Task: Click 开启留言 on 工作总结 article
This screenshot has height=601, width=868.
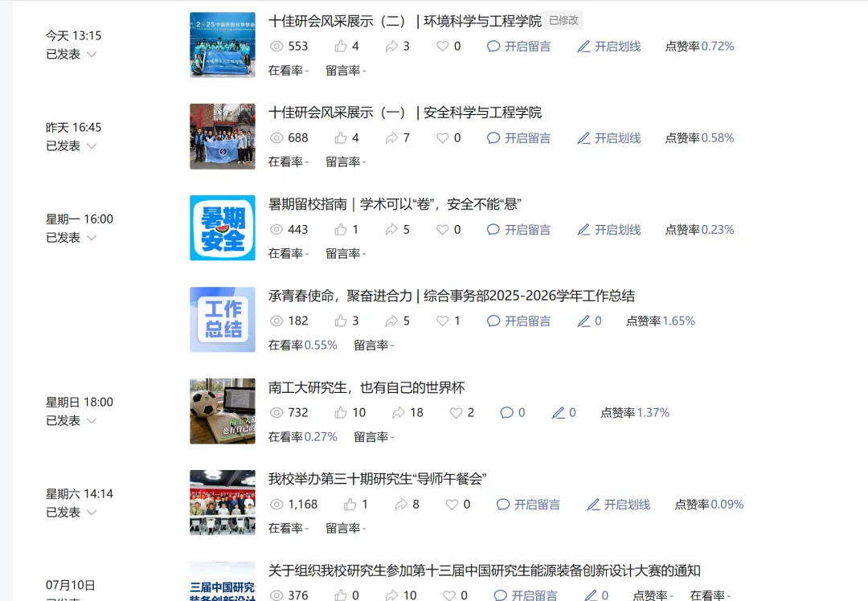Action: click(518, 321)
